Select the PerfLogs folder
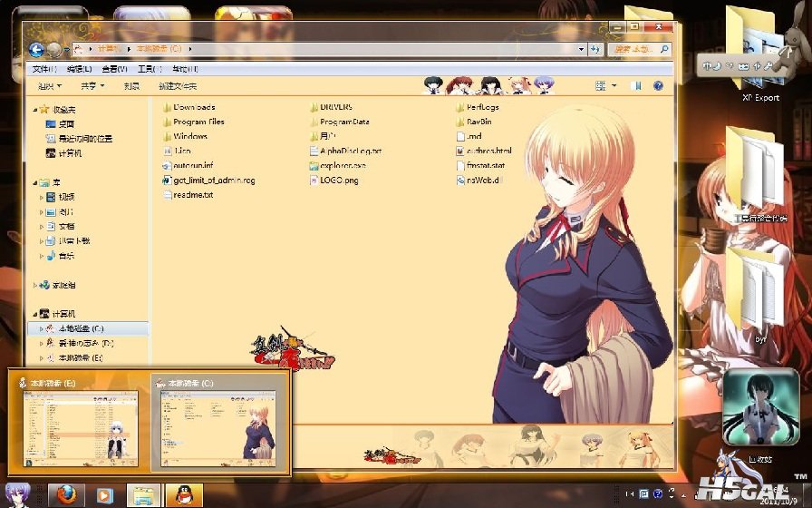 (x=478, y=107)
